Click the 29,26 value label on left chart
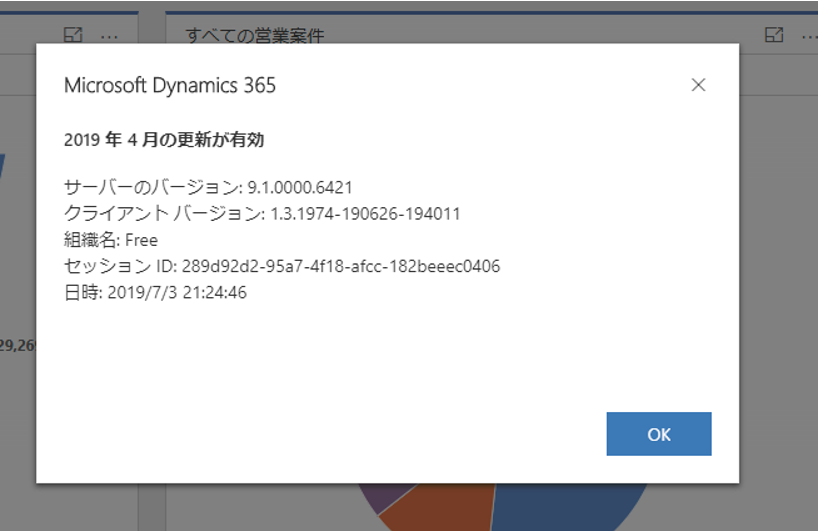This screenshot has width=818, height=532. coord(17,345)
